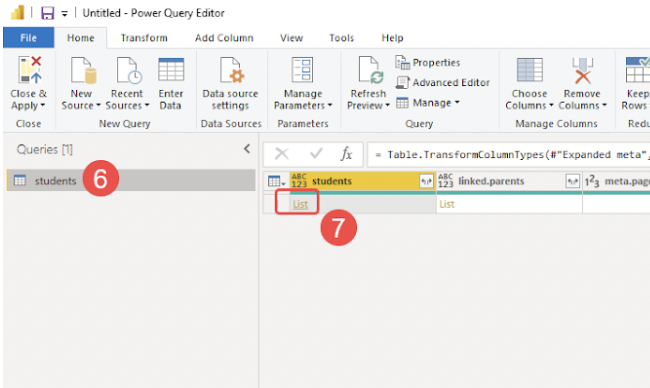Switch to the Tools tab
Viewport: 650px width, 388px height.
(x=342, y=38)
